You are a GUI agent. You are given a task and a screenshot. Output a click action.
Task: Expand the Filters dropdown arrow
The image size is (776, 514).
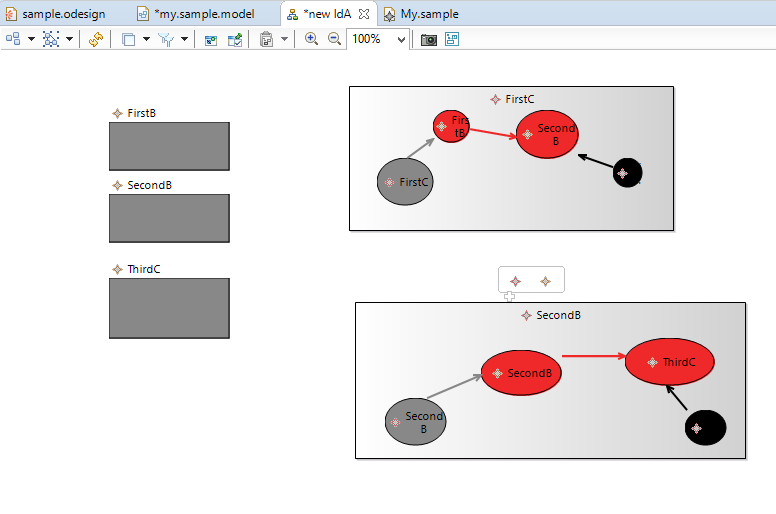[x=184, y=39]
